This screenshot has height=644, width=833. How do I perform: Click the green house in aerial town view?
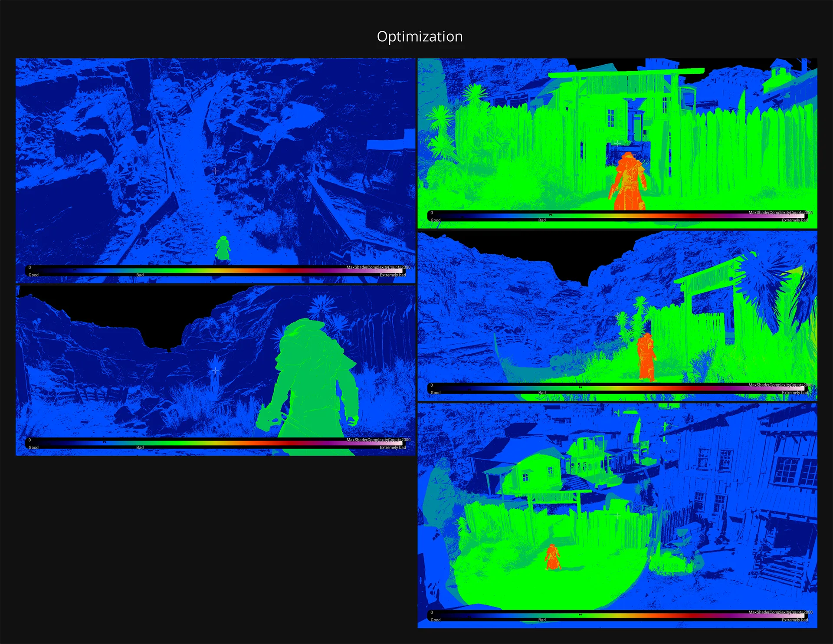coord(536,473)
